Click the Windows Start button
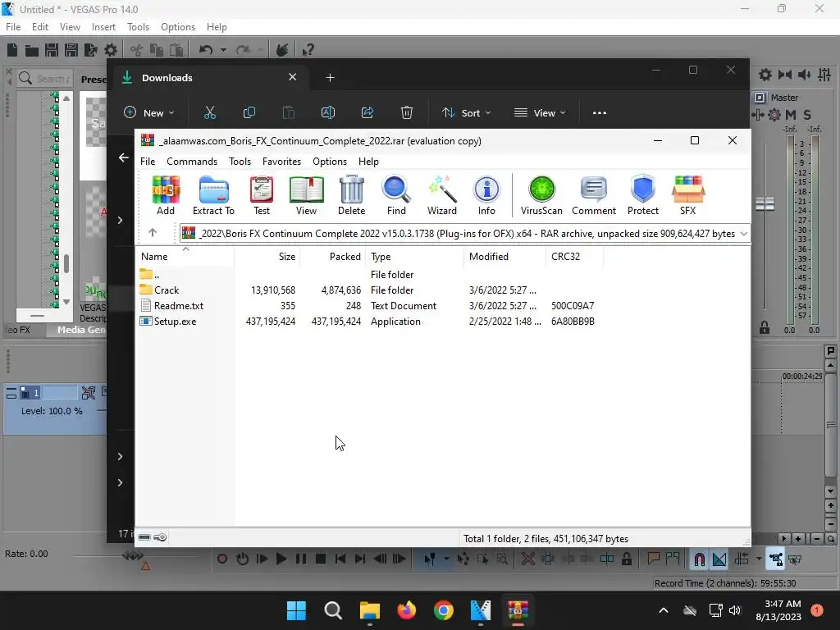 295,610
